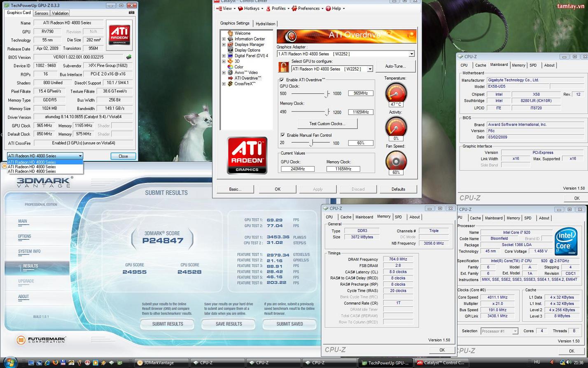Click SAVE RESULTS in 3DMark Vantage

229,324
